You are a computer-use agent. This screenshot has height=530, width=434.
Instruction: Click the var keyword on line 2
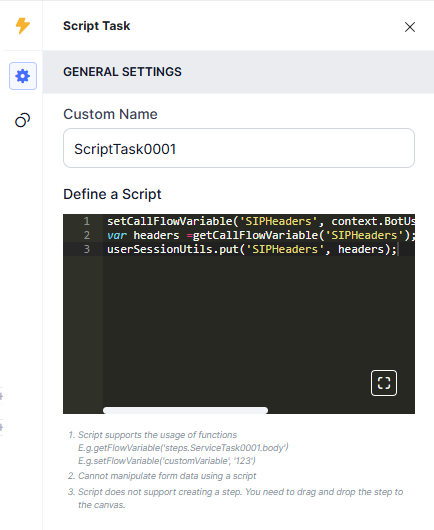(117, 235)
